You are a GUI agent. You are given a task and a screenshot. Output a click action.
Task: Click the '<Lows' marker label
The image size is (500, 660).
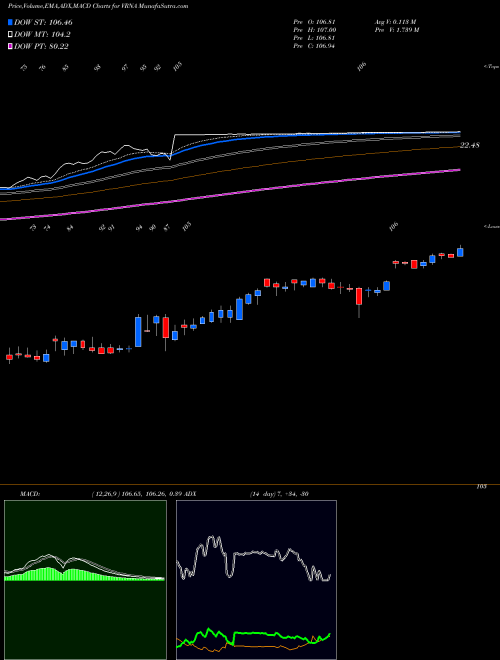(x=491, y=226)
